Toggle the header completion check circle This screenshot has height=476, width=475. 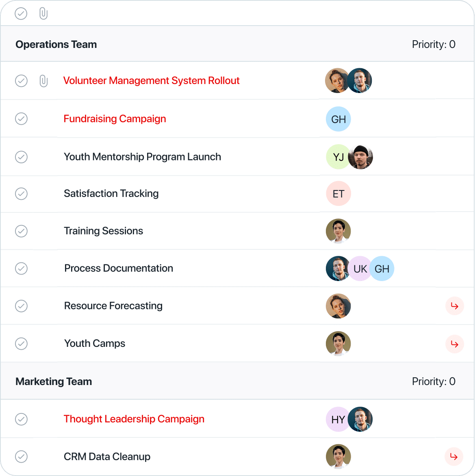click(x=21, y=14)
